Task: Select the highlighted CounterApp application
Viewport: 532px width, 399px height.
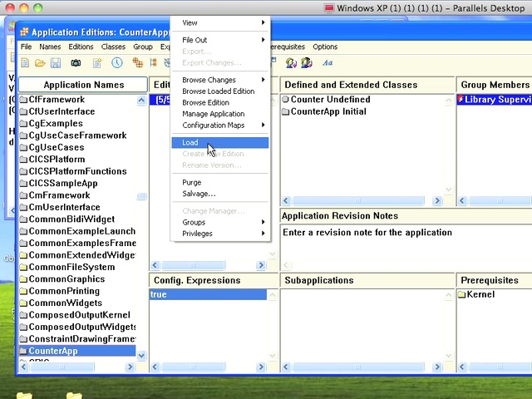Action: (77, 351)
